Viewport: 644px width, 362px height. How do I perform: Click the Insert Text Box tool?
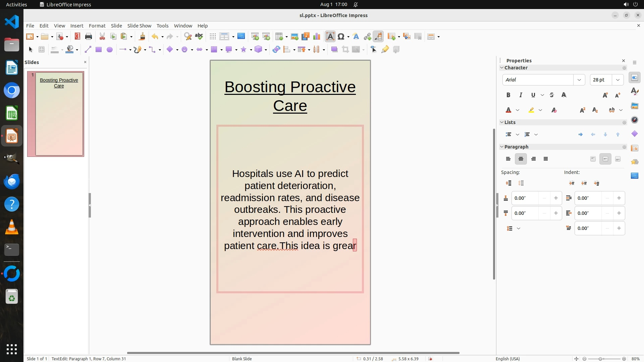(x=330, y=37)
